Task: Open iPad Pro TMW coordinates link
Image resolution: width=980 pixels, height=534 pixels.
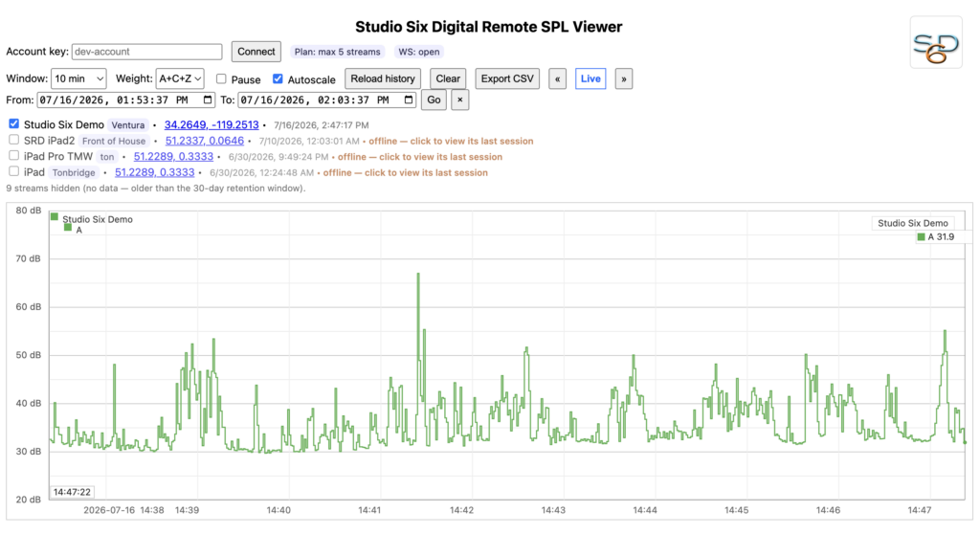Action: (173, 156)
